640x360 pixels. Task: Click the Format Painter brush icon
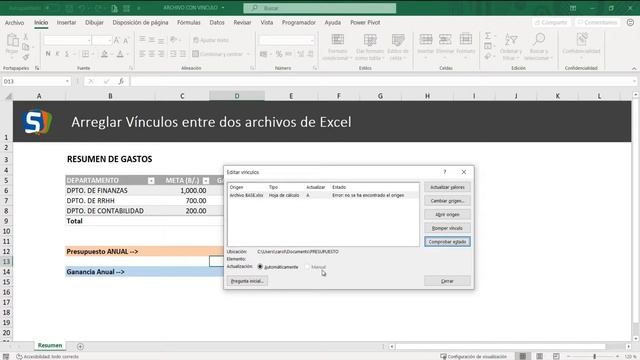[26, 57]
